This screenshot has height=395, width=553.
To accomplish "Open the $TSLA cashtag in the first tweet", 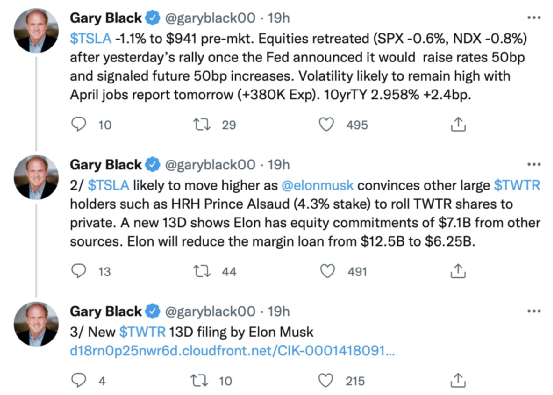I will [x=91, y=38].
